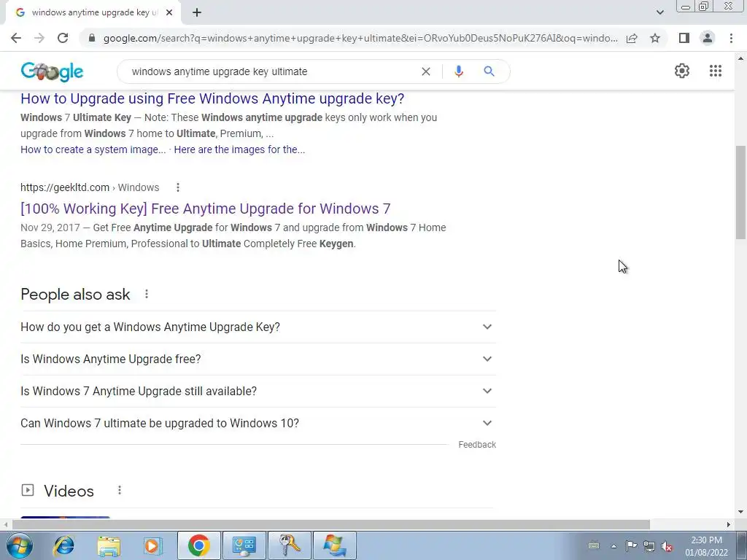Click the Action Center flag tray icon
This screenshot has width=747, height=560.
(x=631, y=546)
